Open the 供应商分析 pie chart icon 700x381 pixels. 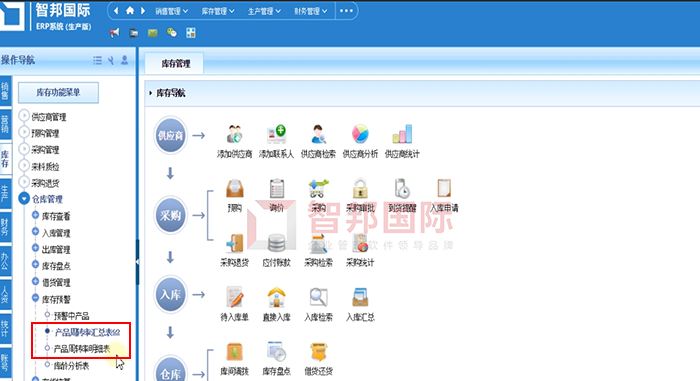point(360,134)
